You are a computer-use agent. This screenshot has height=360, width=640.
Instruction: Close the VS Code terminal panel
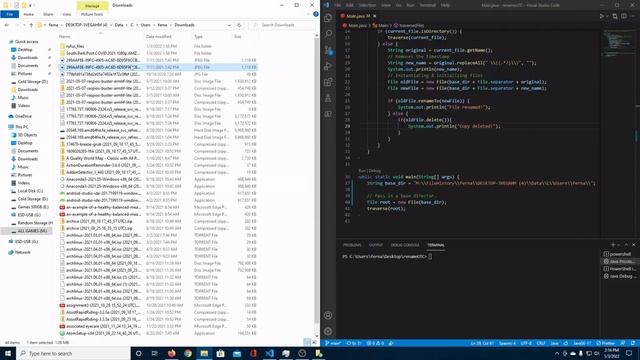633,244
